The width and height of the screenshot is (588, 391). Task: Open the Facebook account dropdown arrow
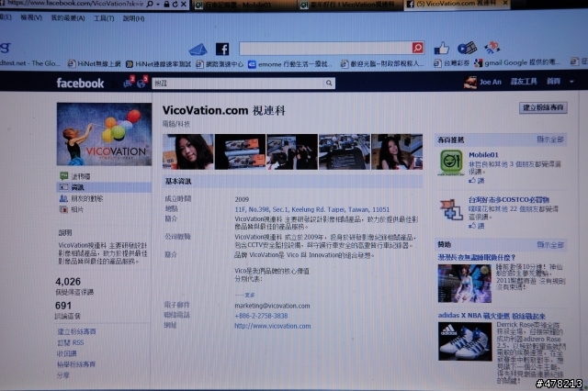571,82
